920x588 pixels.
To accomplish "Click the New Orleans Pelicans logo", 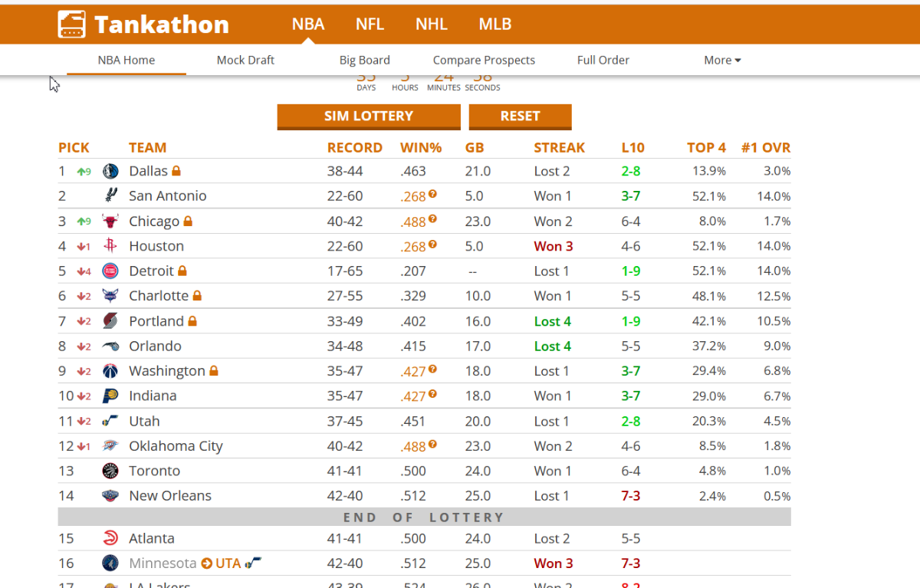I will (x=110, y=496).
